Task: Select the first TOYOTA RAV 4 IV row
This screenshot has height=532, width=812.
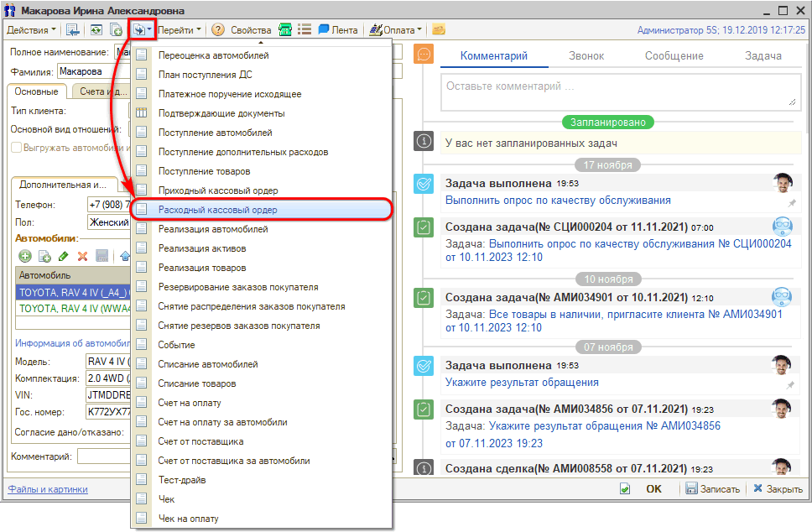Action: tap(73, 292)
